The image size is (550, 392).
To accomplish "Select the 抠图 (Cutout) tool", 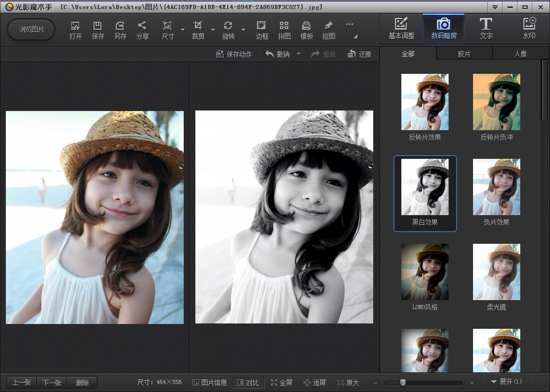I will pos(329,30).
